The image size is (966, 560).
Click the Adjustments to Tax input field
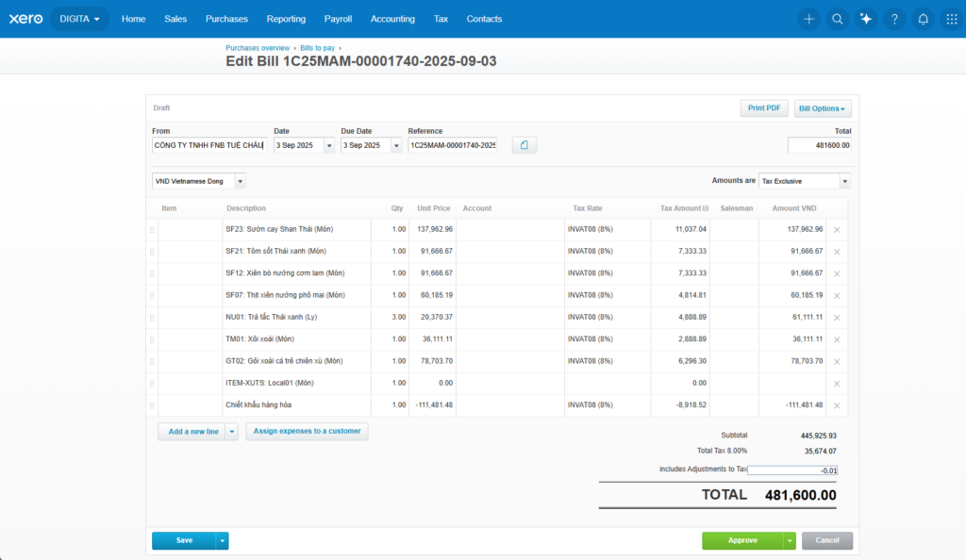point(791,469)
